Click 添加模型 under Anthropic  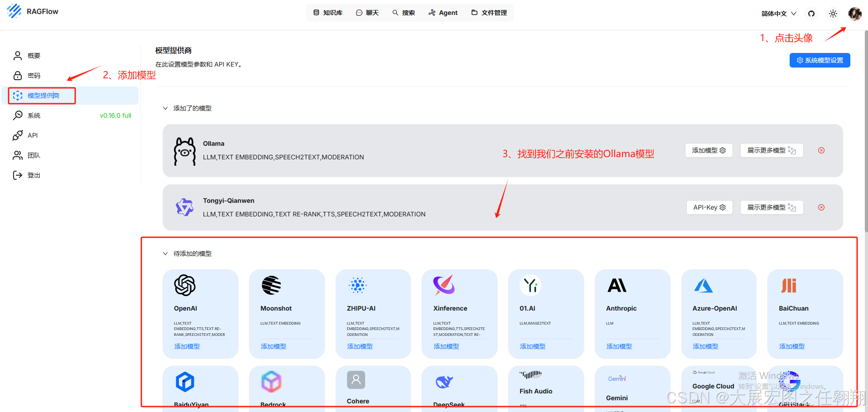tap(619, 346)
